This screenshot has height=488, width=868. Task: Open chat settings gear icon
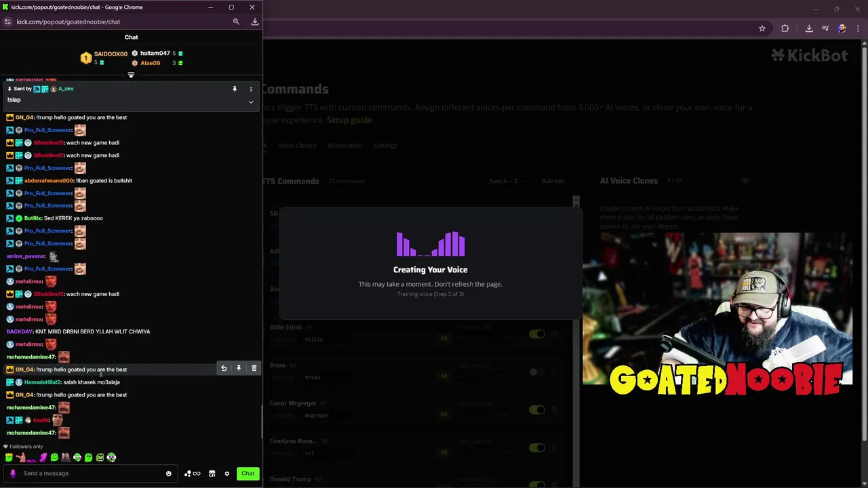coord(227,474)
